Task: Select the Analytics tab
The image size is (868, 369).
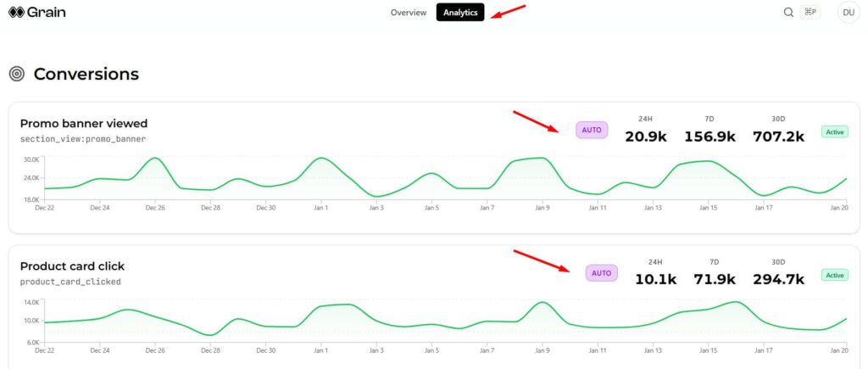Action: coord(460,13)
